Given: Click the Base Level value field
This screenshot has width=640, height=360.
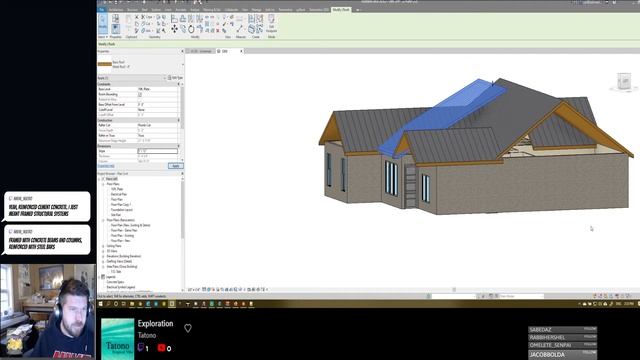Looking at the screenshot, I should tap(158, 89).
